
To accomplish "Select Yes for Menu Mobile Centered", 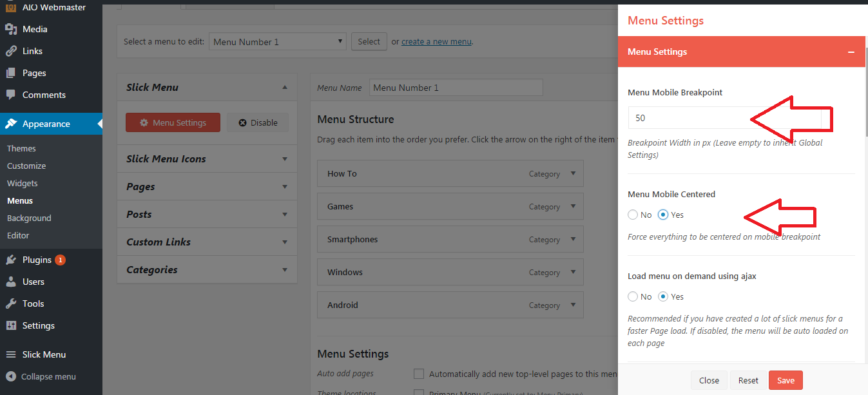I will 663,215.
